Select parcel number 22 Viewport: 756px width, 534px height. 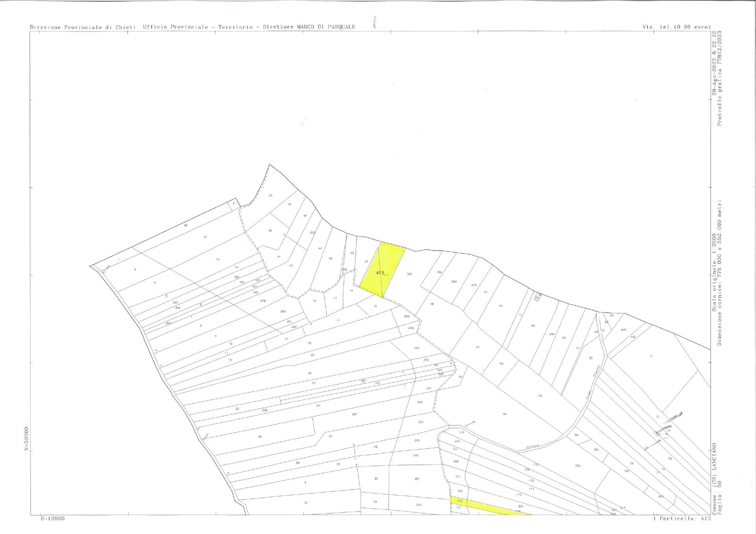point(313,383)
